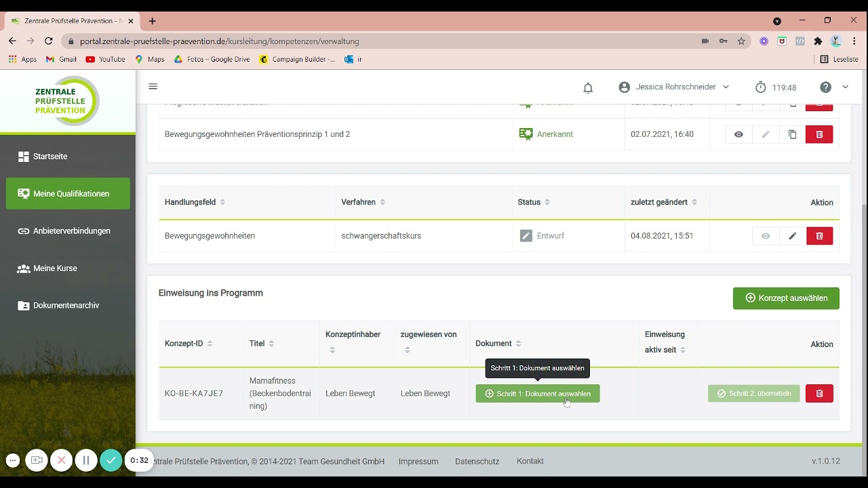
Task: Go back in browser
Action: [x=12, y=41]
